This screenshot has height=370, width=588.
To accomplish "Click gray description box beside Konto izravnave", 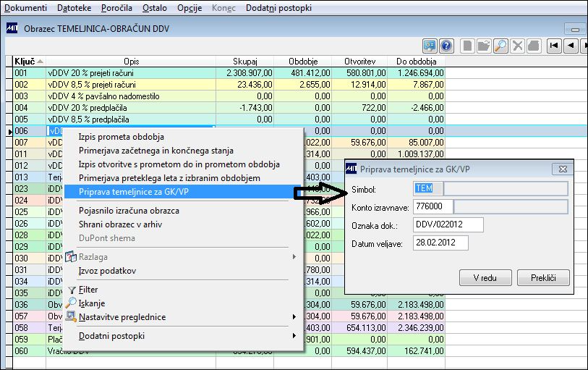I will point(511,206).
